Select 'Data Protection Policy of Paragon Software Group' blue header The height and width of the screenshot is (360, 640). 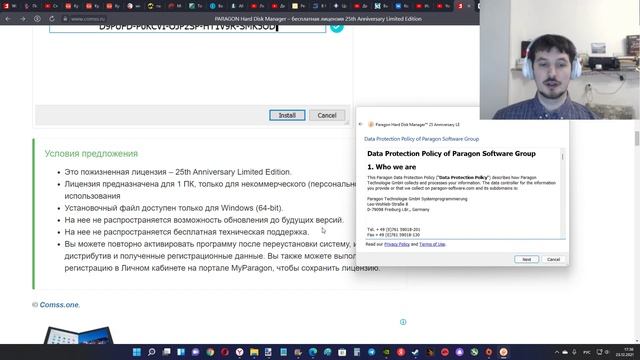click(421, 139)
